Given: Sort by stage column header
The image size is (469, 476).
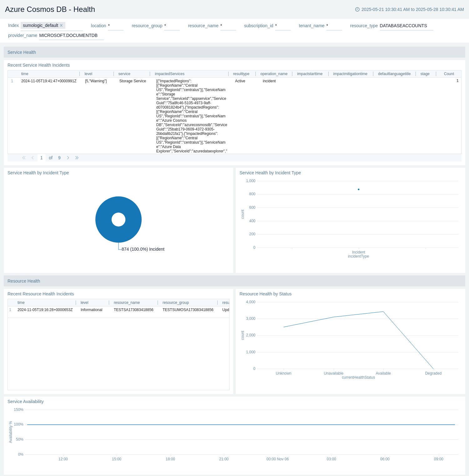Looking at the screenshot, I should pyautogui.click(x=425, y=74).
